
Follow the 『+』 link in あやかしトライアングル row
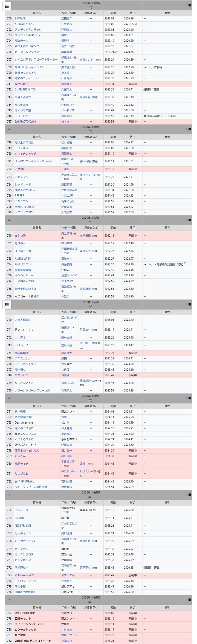(150, 67)
